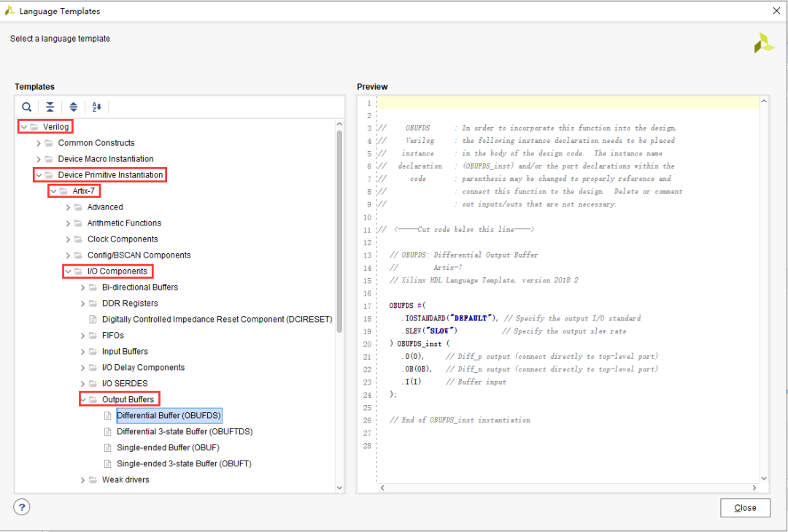Expand the Arithmetic Functions folder
The image size is (788, 532).
68,223
